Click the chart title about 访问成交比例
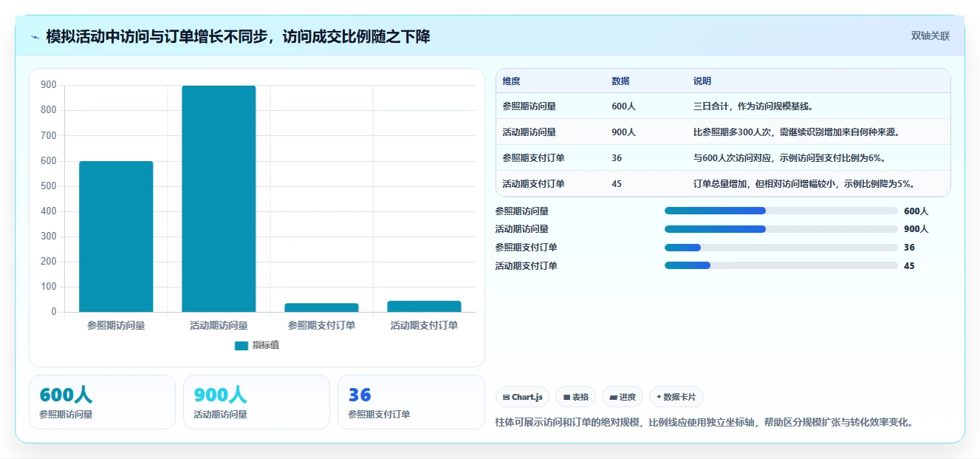This screenshot has height=459, width=980. (238, 36)
